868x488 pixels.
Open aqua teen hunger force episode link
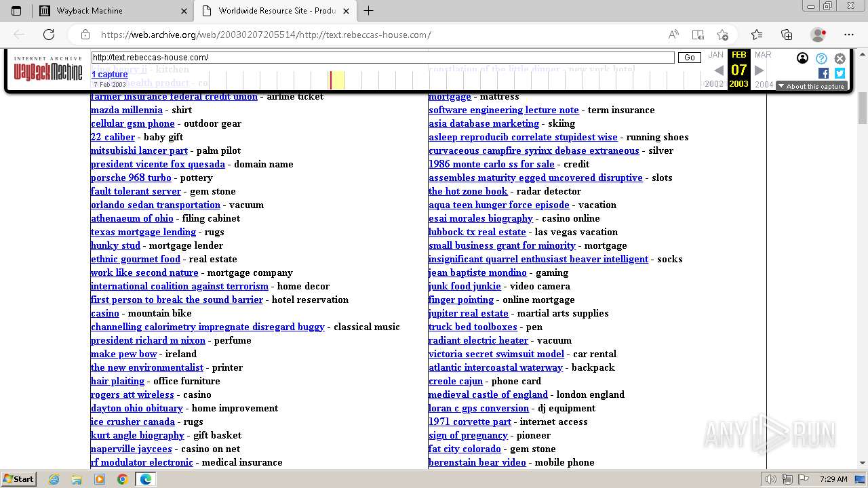coord(499,205)
